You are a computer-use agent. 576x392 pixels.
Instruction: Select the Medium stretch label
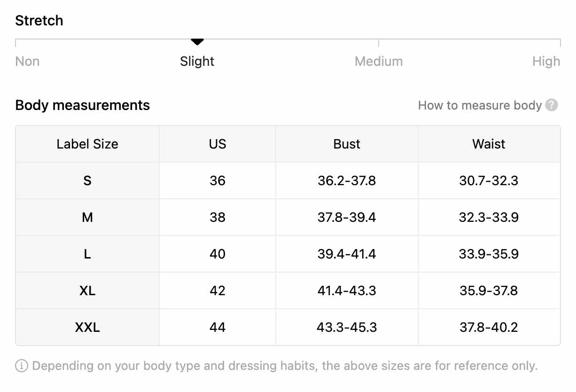click(x=379, y=62)
